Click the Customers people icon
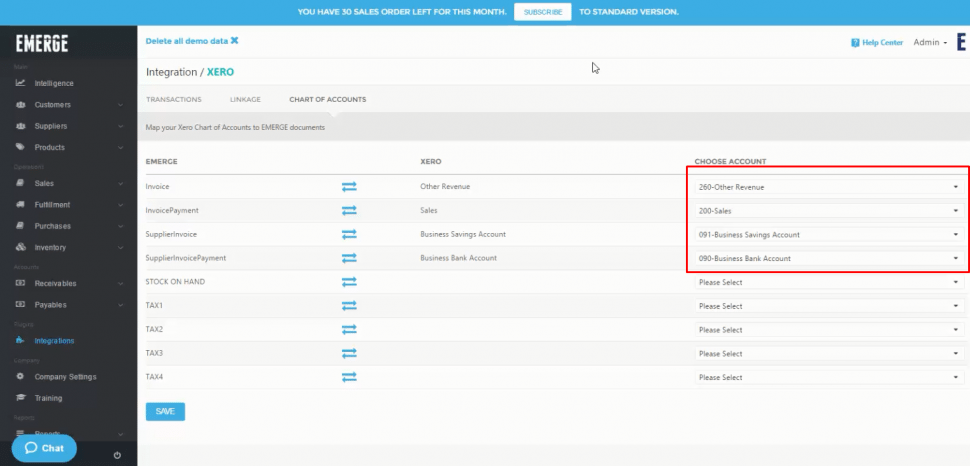 pos(20,105)
